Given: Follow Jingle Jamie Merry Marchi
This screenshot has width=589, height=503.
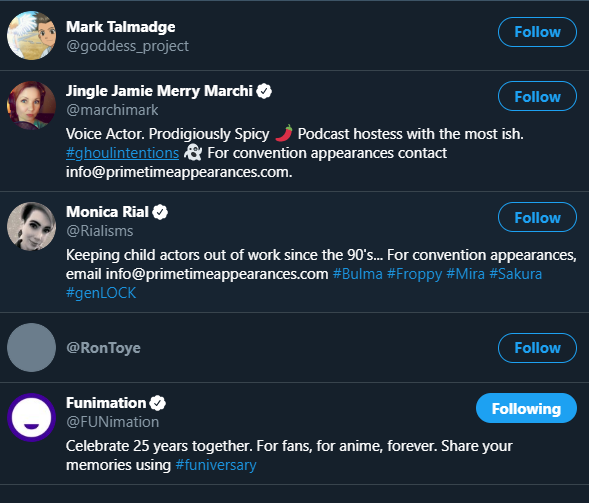Looking at the screenshot, I should (537, 96).
